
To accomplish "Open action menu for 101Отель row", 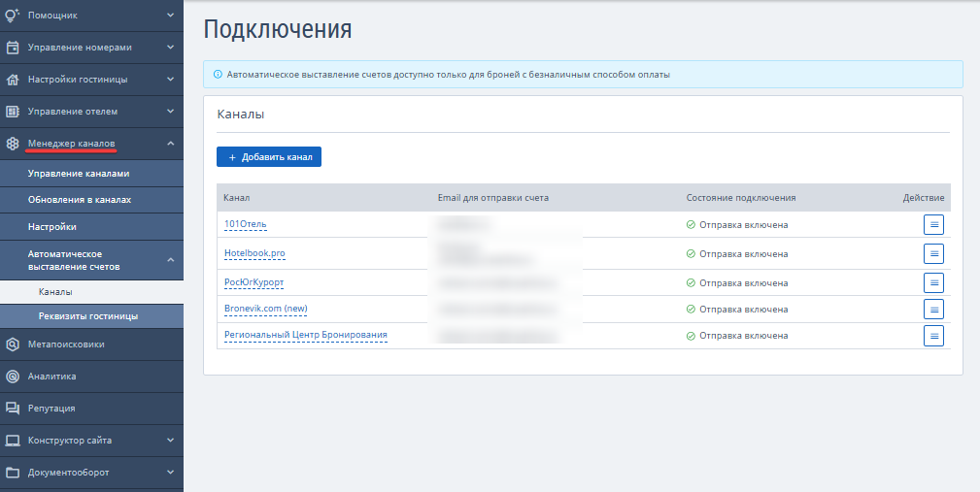I will point(933,225).
